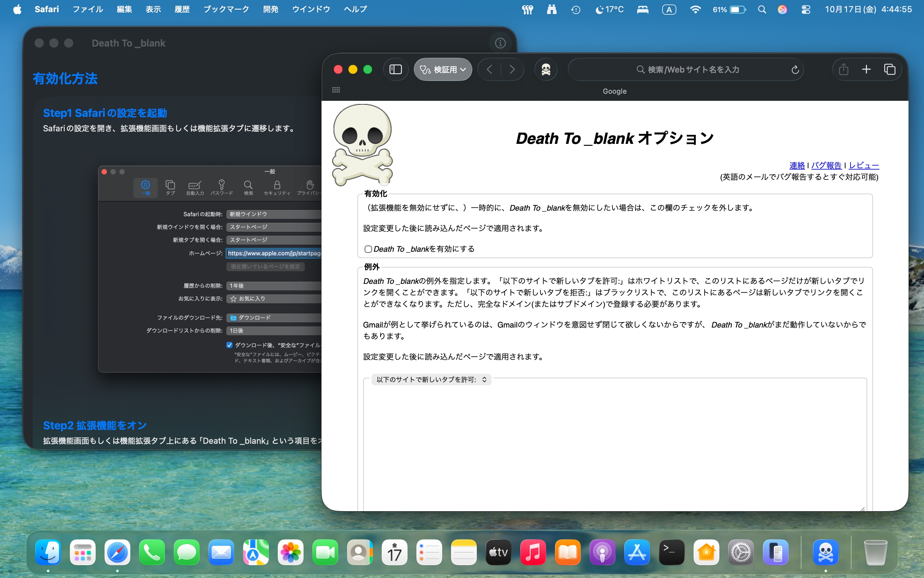Open the battery status at 61%
This screenshot has width=924, height=578.
coord(729,10)
